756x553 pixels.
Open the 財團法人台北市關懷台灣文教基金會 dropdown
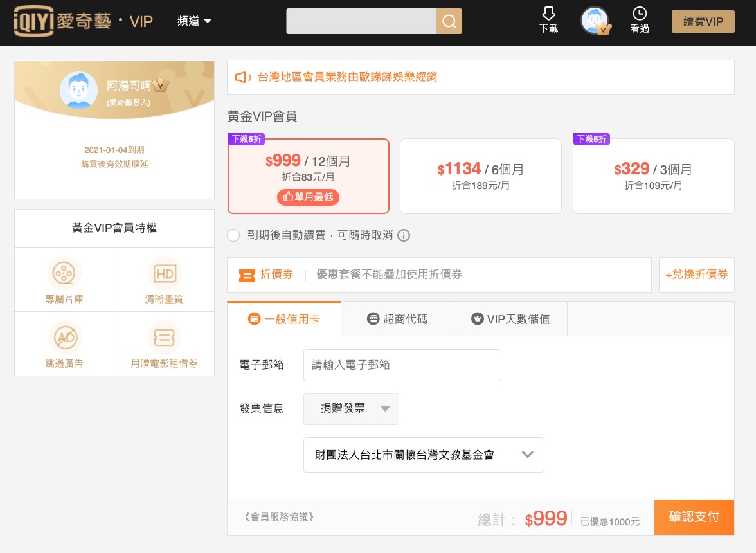[424, 455]
